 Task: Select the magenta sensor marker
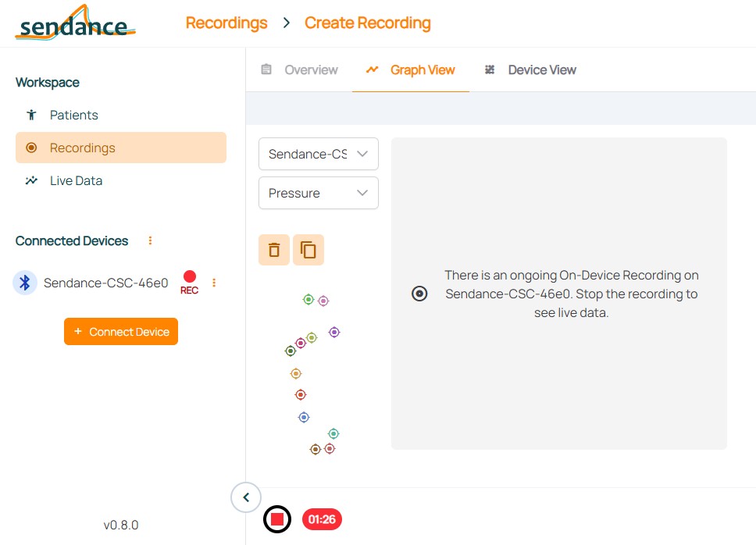click(x=301, y=343)
